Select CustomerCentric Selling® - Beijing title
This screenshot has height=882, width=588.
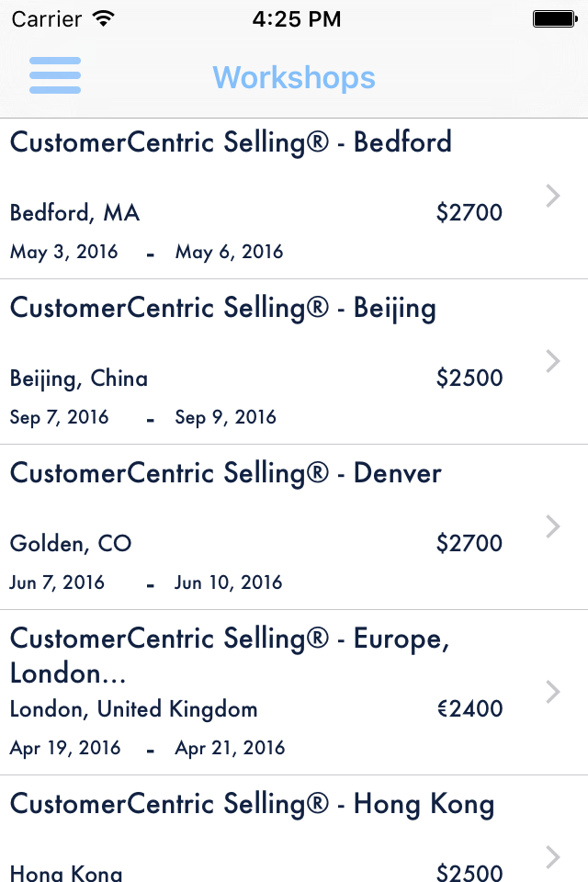222,308
